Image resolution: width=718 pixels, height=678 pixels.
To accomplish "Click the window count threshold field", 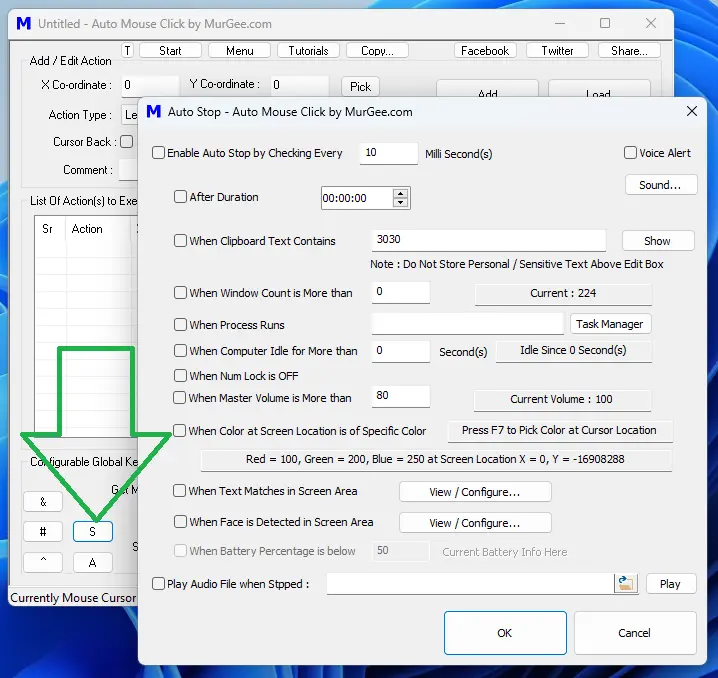I will pos(401,292).
